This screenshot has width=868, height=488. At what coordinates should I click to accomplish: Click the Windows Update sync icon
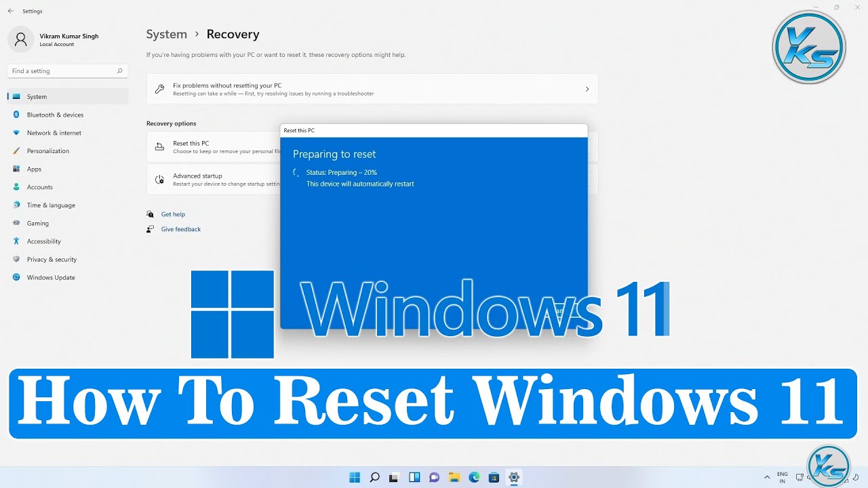pyautogui.click(x=16, y=277)
